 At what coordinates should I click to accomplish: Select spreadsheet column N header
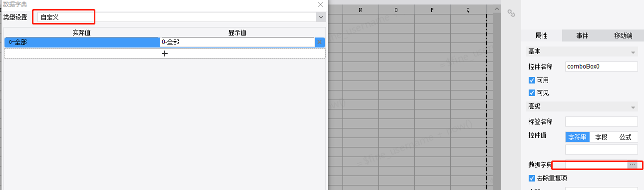tap(360, 9)
